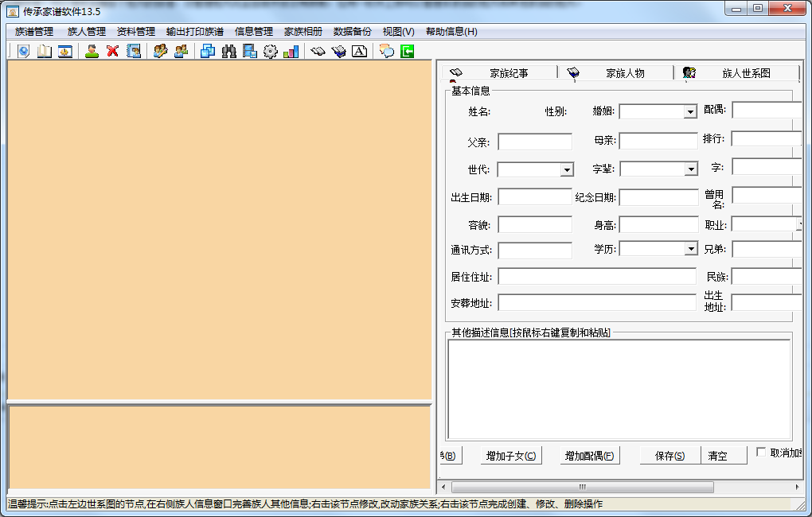Expand the 婚姻 dropdown
This screenshot has height=517, width=812.
[x=690, y=112]
